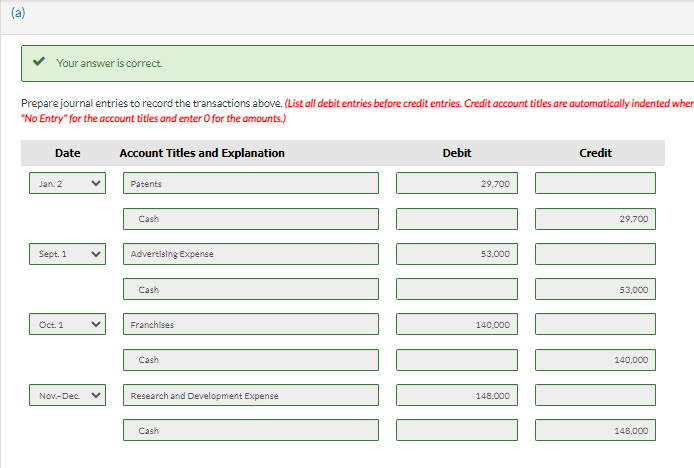Click the 53,000 credit amount field
The width and height of the screenshot is (694, 468).
(x=595, y=289)
